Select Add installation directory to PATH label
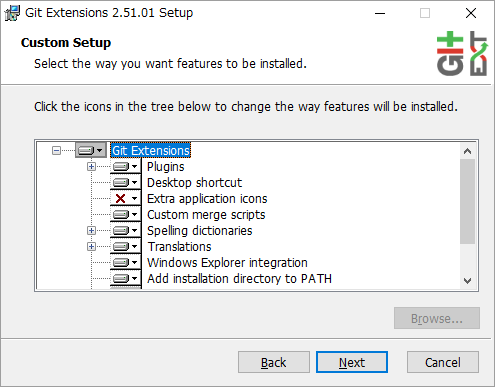 [239, 279]
